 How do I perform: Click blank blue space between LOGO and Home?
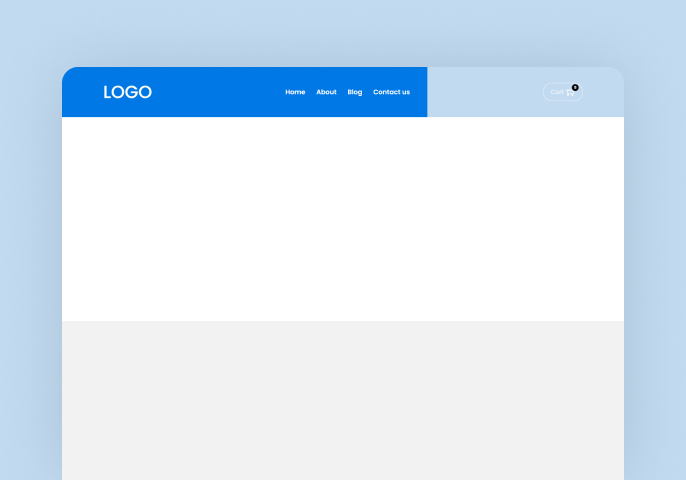(x=218, y=92)
